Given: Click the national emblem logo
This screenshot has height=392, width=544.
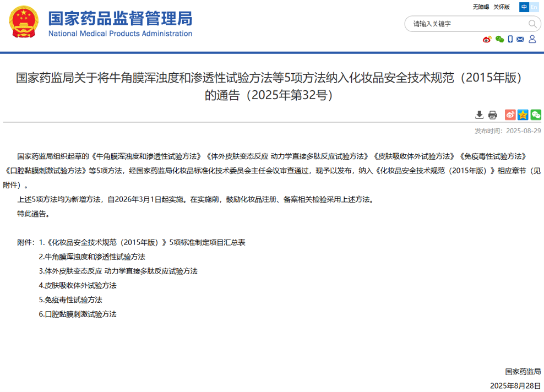Looking at the screenshot, I should click(x=24, y=22).
